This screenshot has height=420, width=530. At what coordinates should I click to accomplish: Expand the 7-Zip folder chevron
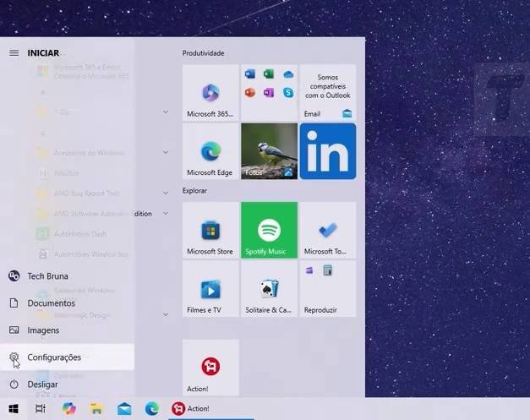pos(166,112)
